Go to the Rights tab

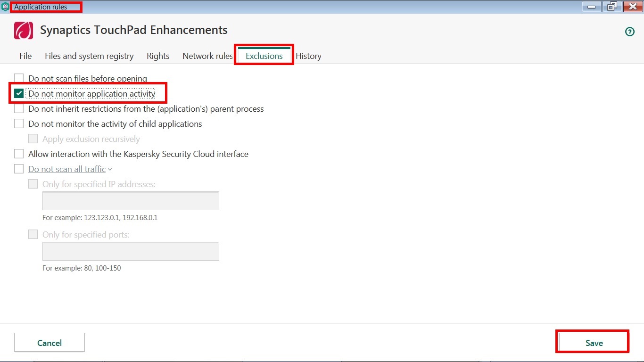158,56
